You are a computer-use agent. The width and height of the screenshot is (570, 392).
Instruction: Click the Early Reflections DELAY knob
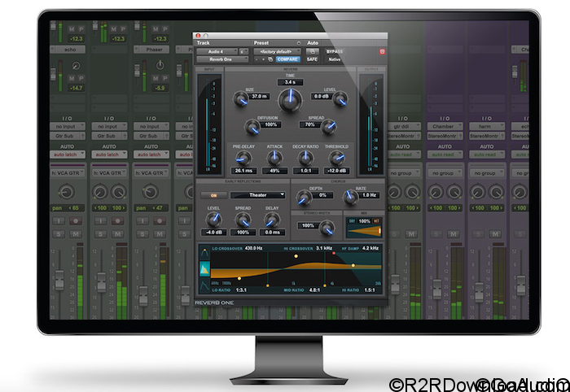pos(271,220)
